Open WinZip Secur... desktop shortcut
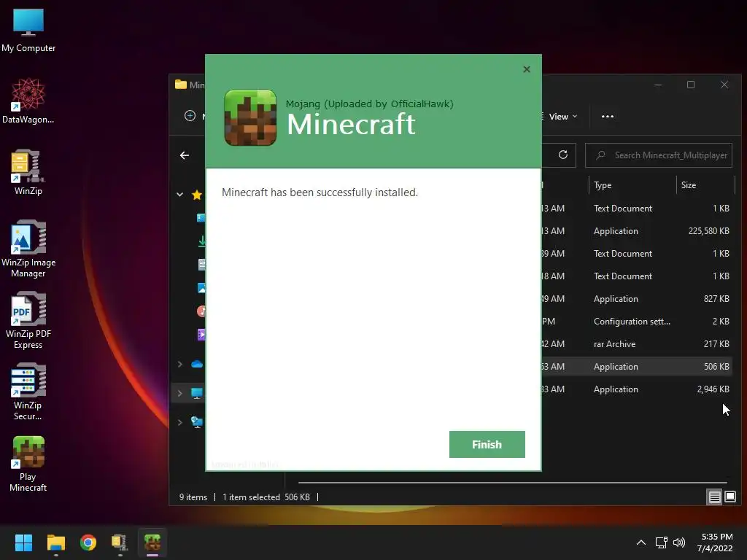 tap(28, 392)
